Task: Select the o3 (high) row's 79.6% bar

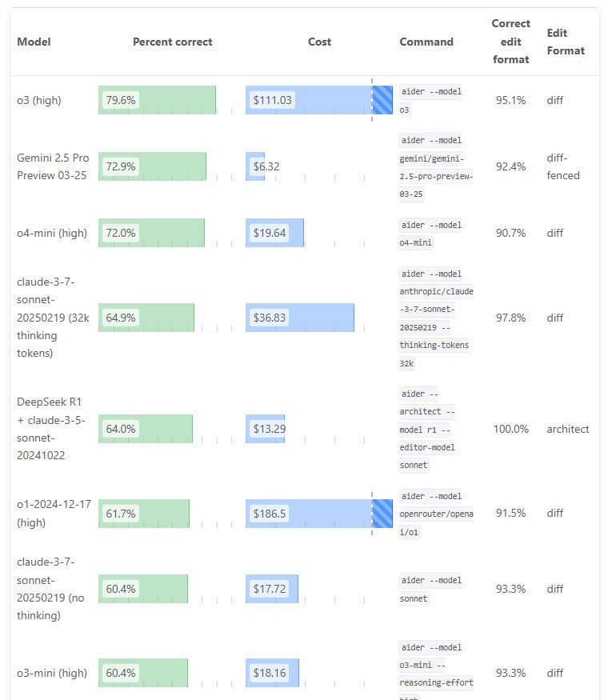Action: tap(157, 100)
